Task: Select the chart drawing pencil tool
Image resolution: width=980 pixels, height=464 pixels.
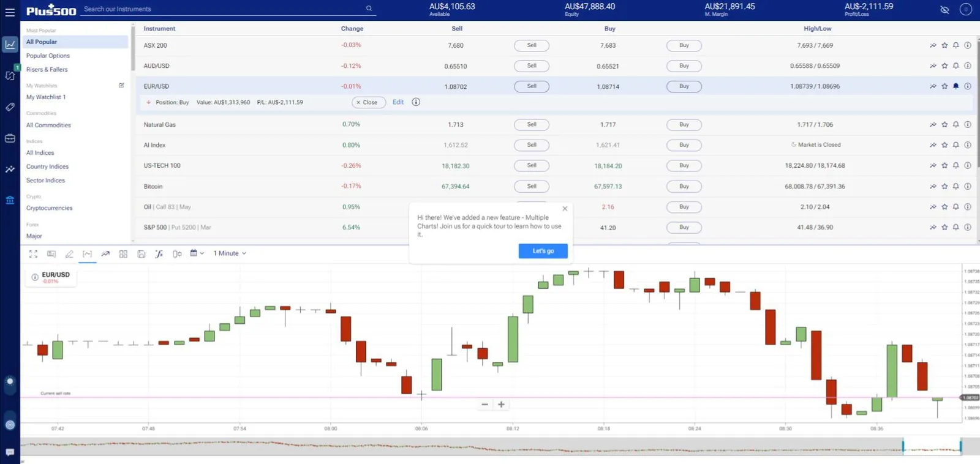Action: click(69, 253)
